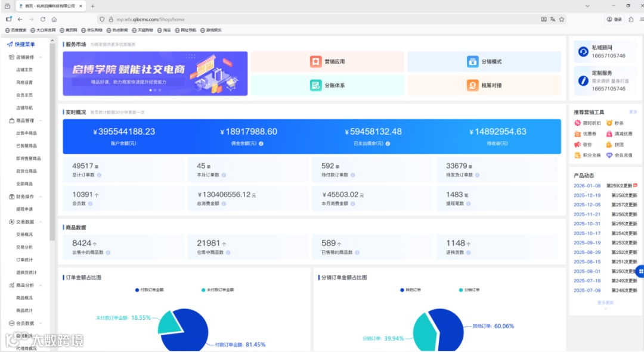The image size is (644, 352).
Task: Open the 营销应用 service card
Action: tap(327, 61)
